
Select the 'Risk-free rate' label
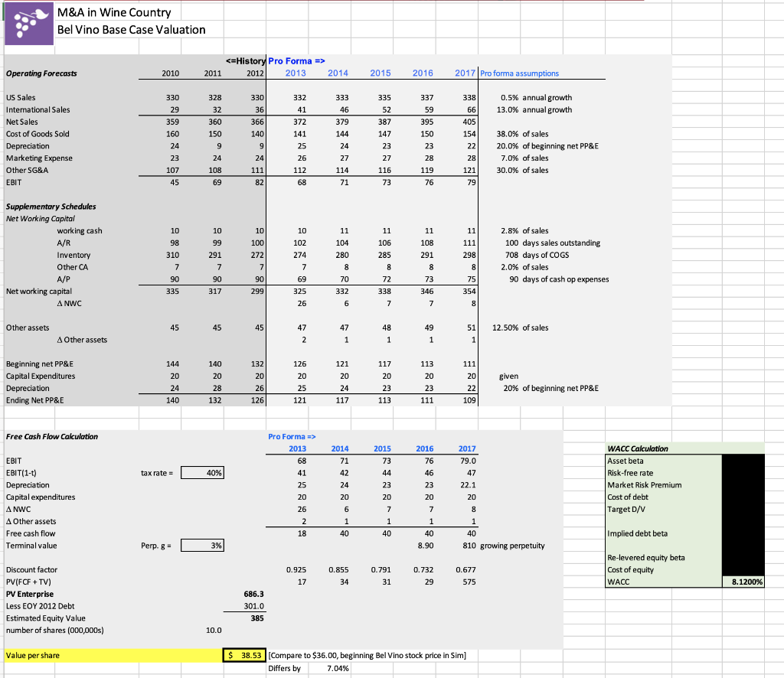point(630,473)
